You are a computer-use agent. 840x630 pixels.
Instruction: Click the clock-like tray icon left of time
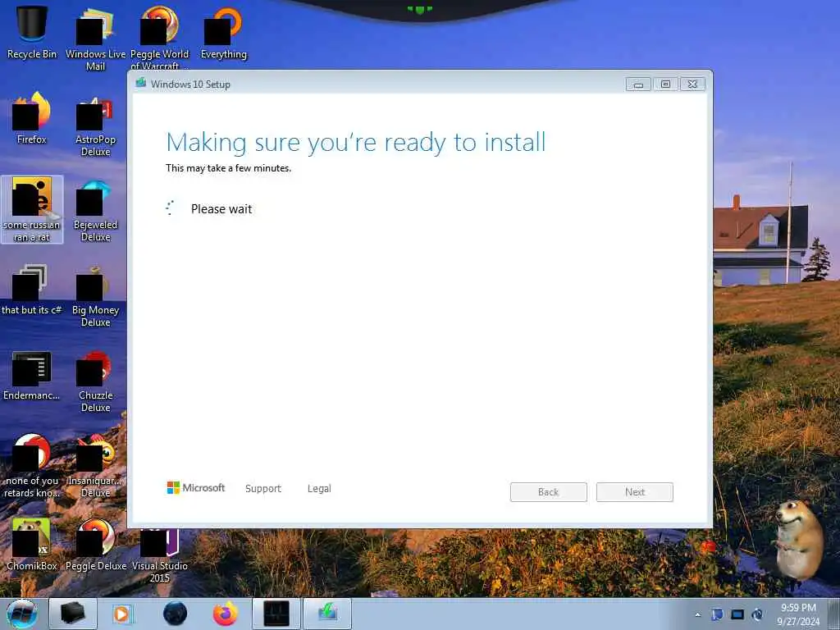tap(757, 614)
